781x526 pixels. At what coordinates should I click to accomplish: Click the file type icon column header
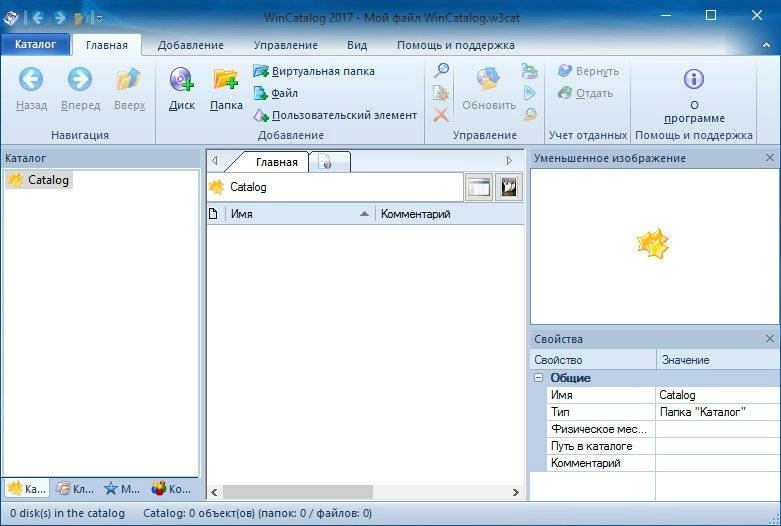pos(214,214)
